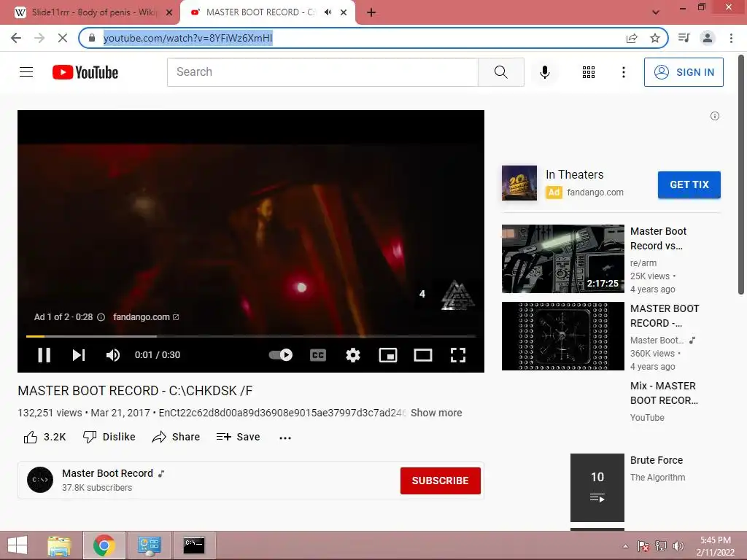Like the video with thumbs up
The height and width of the screenshot is (560, 747).
(44, 437)
